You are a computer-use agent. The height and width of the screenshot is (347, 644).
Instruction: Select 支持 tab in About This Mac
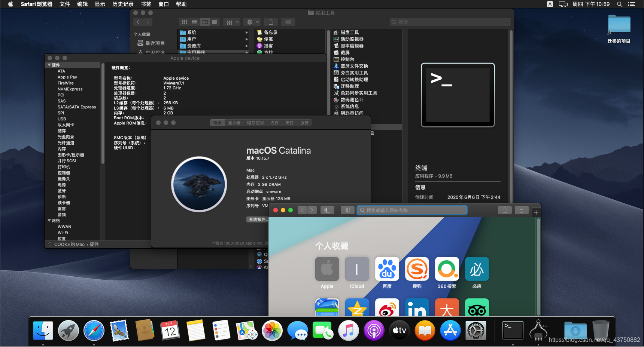[289, 123]
